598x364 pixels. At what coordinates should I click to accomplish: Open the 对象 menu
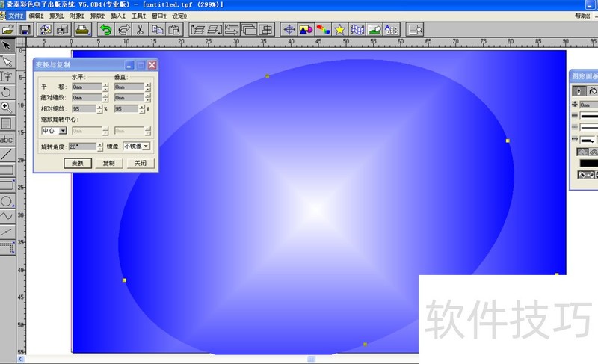[77, 16]
